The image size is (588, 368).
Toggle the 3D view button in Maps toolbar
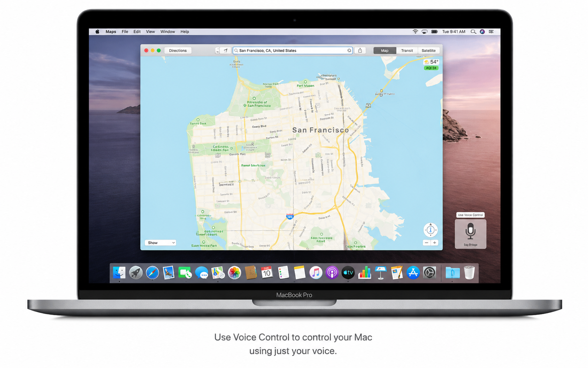[217, 50]
